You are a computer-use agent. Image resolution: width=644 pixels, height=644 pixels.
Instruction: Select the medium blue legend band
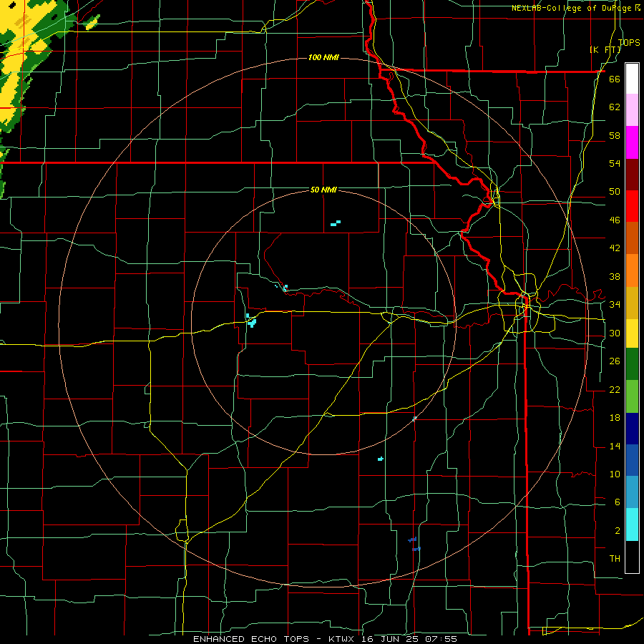click(632, 460)
